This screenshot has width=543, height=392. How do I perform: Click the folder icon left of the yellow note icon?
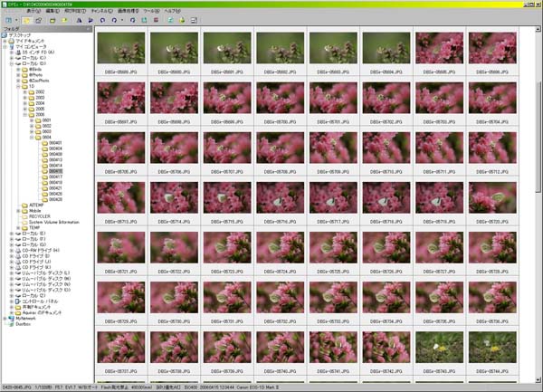[x=52, y=21]
